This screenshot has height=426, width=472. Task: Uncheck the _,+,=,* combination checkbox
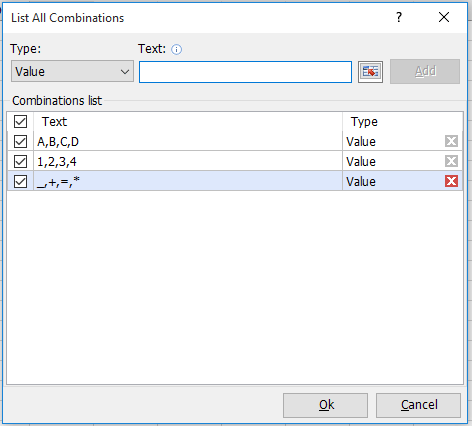point(20,181)
